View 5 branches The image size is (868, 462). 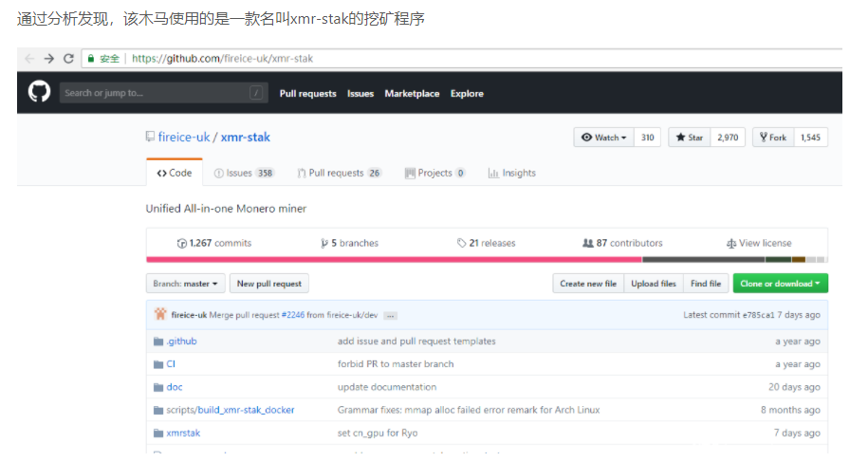[350, 243]
